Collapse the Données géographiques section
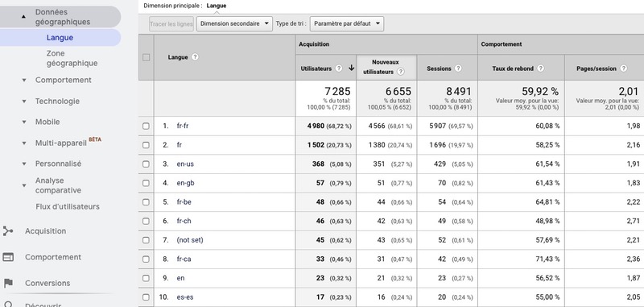 [x=23, y=17]
